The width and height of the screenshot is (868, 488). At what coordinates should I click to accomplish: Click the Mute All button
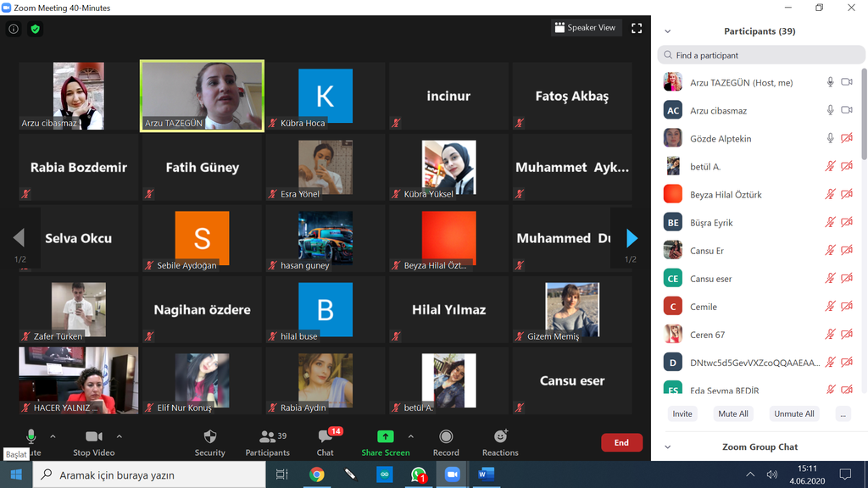pyautogui.click(x=732, y=413)
